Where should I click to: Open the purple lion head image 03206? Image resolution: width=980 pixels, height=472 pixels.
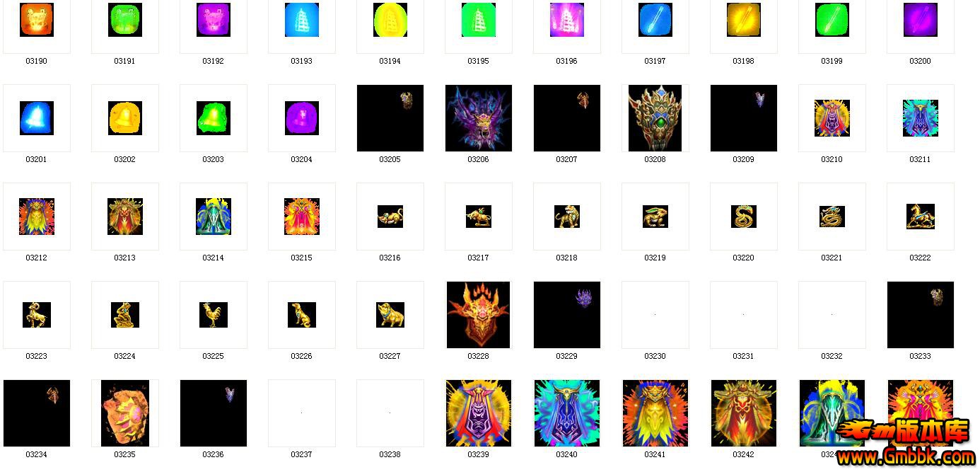coord(478,118)
